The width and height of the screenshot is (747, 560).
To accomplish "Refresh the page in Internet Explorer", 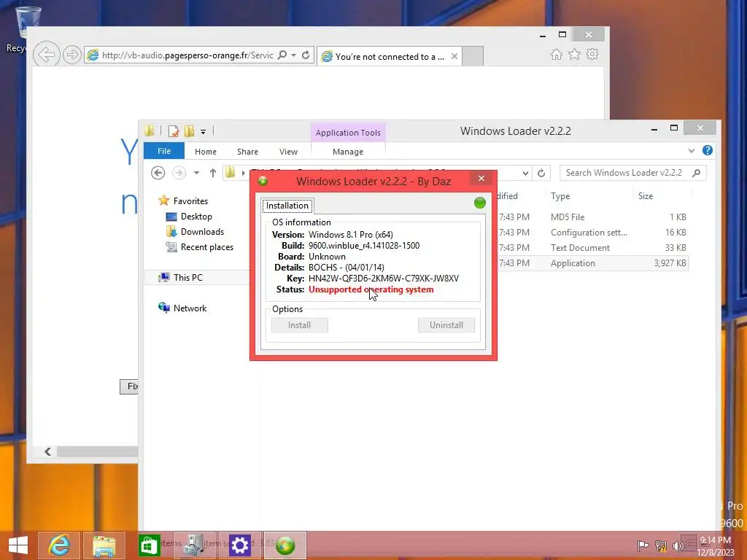I will click(306, 55).
